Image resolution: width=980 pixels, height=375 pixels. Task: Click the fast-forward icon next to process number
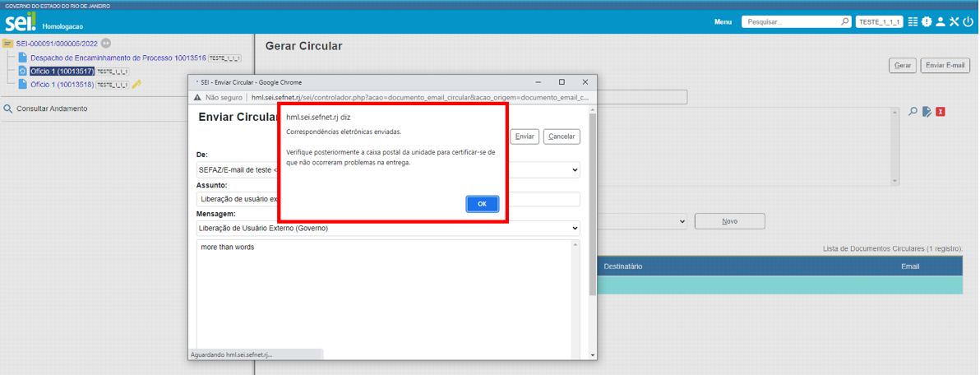pos(106,43)
